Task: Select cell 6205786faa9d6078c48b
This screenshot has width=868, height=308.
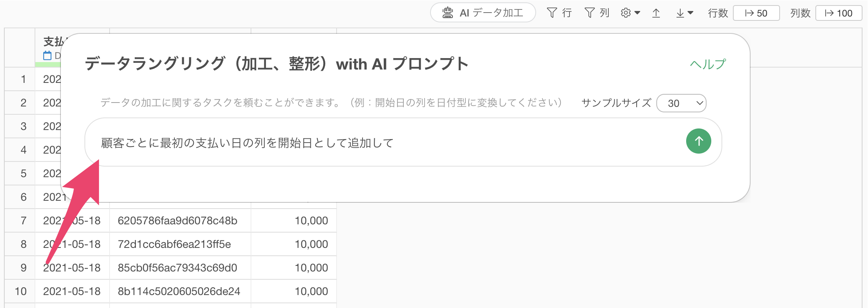Action: coord(180,220)
